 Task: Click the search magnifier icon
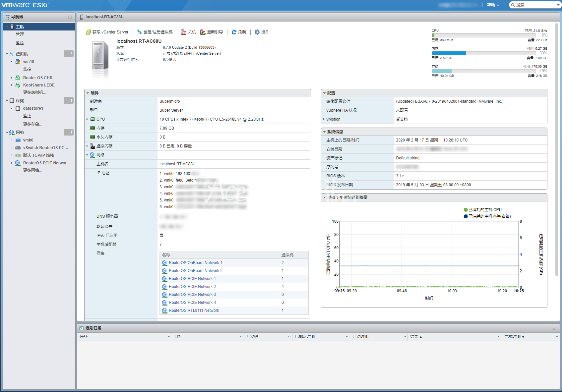513,5
